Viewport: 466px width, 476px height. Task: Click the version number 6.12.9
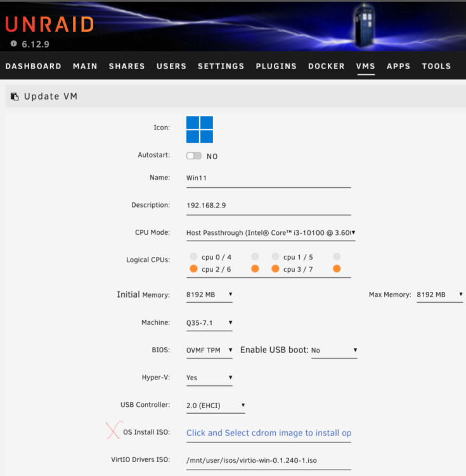pyautogui.click(x=36, y=44)
